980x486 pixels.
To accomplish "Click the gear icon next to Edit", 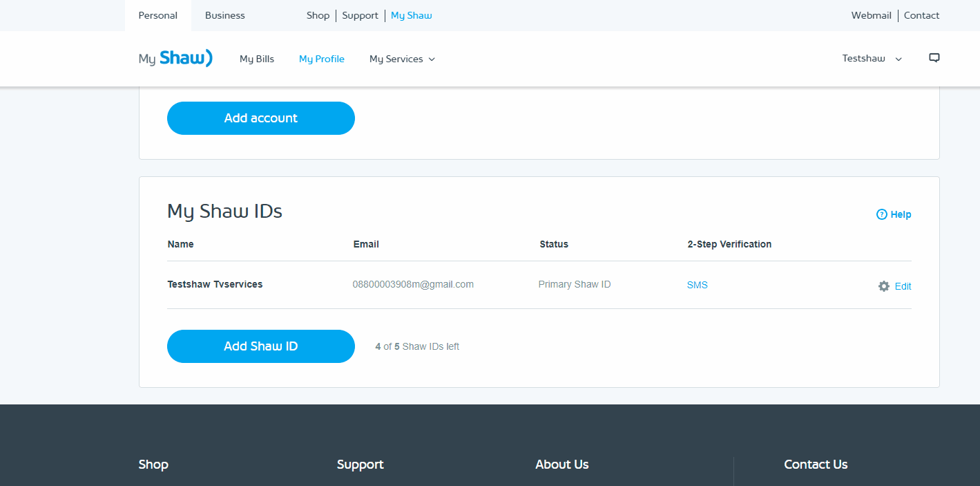I will click(884, 286).
